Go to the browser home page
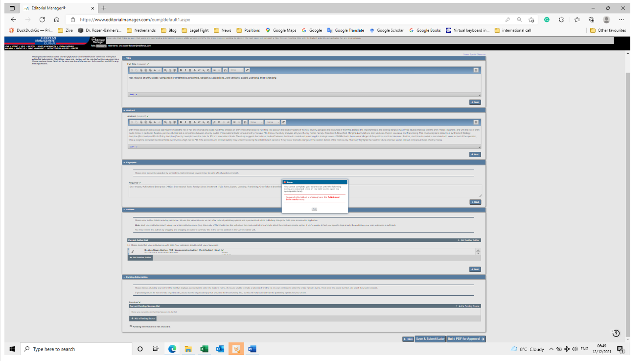 57,20
